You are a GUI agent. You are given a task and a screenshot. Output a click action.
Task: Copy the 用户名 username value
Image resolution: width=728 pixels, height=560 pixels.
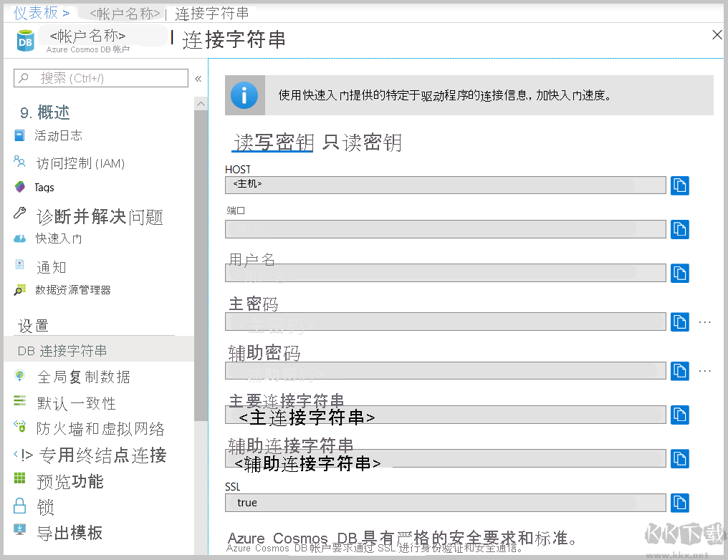click(x=680, y=274)
